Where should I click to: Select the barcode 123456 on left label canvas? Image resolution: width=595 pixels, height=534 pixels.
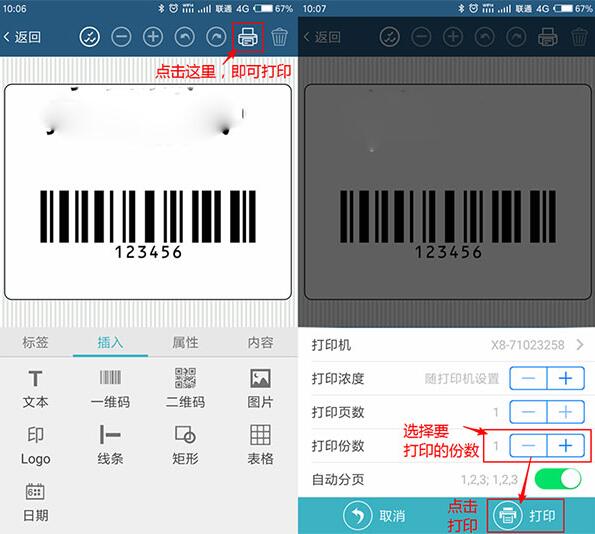click(148, 225)
